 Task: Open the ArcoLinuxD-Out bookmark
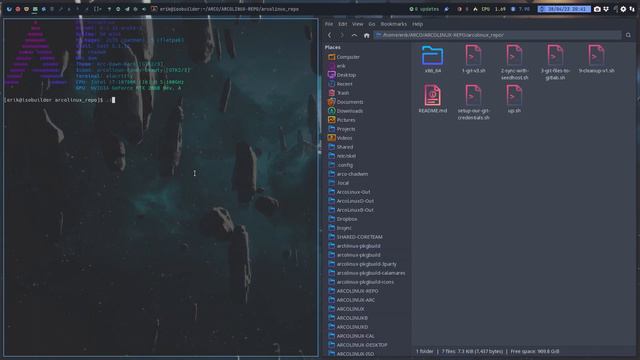pyautogui.click(x=351, y=201)
